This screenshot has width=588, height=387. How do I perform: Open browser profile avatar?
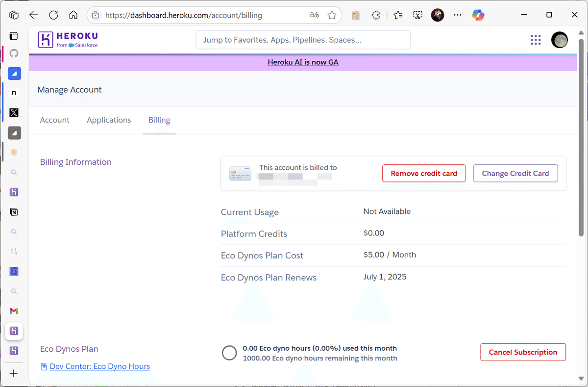(438, 15)
